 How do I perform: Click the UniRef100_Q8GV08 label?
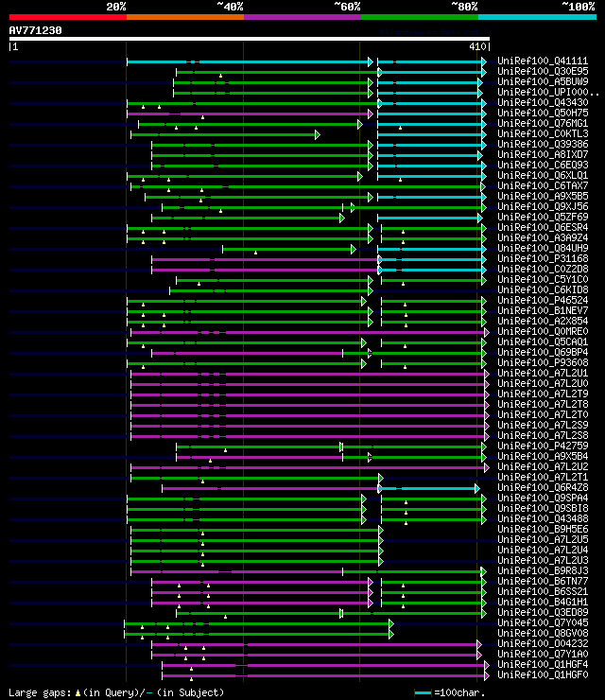pyautogui.click(x=543, y=634)
